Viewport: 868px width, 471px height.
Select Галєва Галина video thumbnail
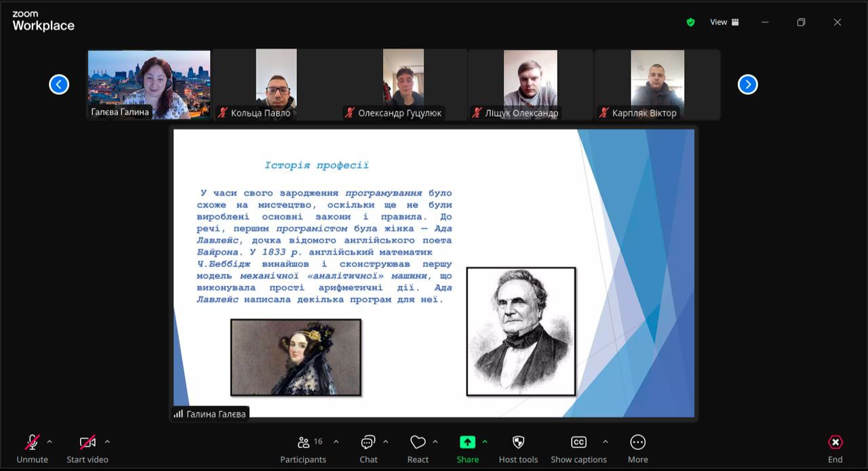pyautogui.click(x=149, y=85)
